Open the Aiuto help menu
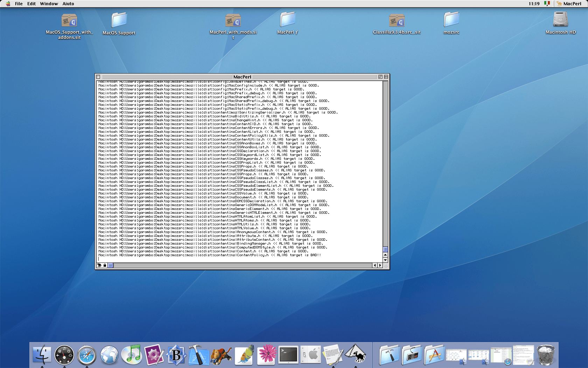 coord(68,4)
